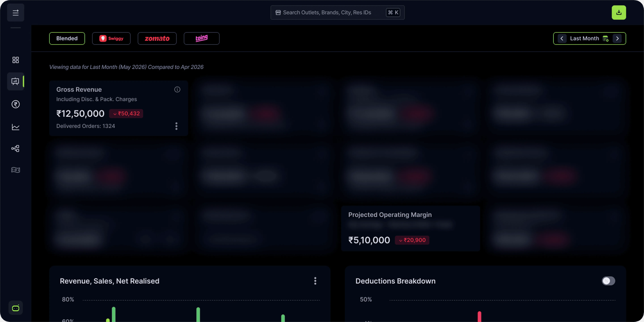
Task: Select the presentation chart sidebar icon
Action: (x=16, y=82)
